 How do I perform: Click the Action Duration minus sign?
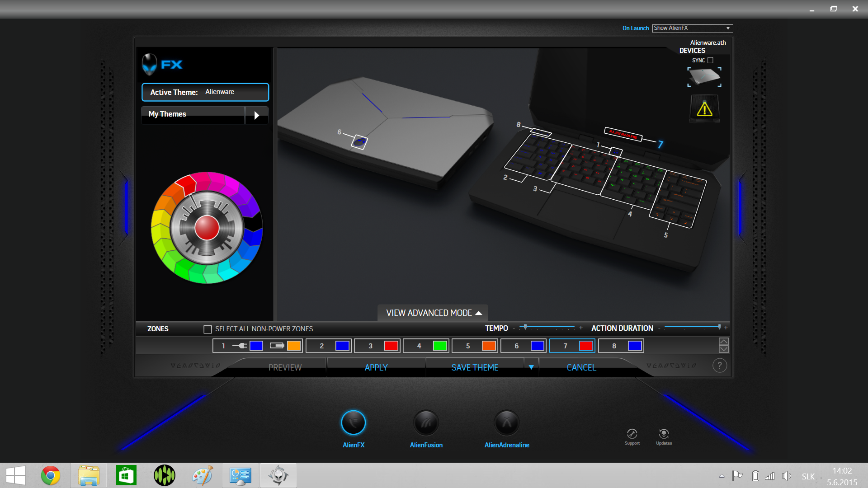[x=659, y=328]
